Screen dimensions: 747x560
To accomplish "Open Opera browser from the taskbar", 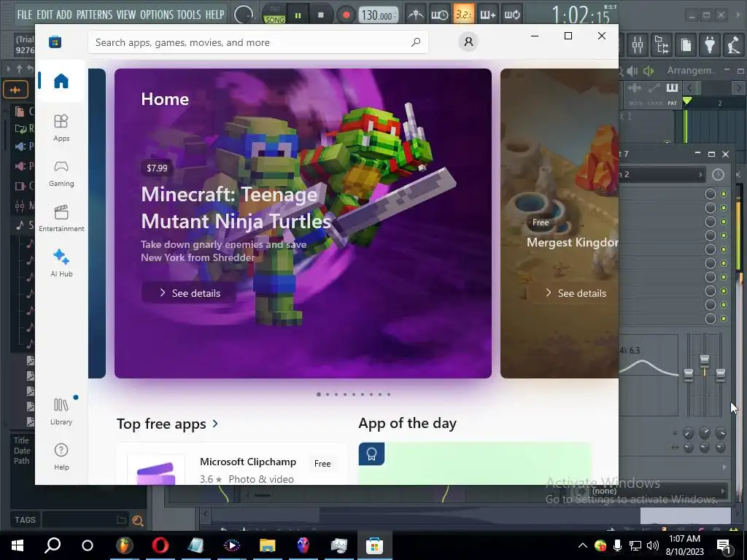I will pyautogui.click(x=160, y=545).
